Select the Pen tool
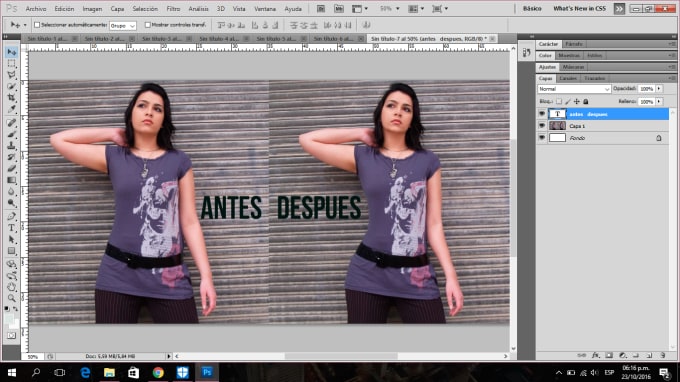The image size is (680, 382). coord(11,216)
